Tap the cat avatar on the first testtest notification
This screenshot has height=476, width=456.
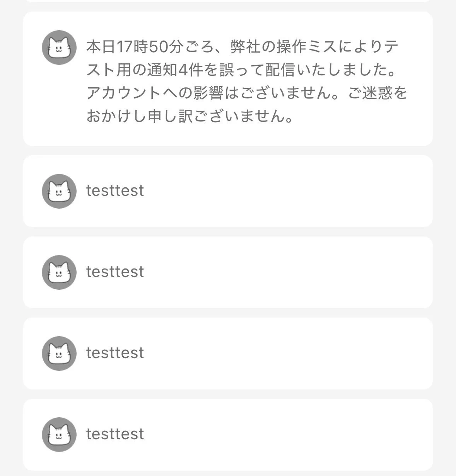pos(59,191)
